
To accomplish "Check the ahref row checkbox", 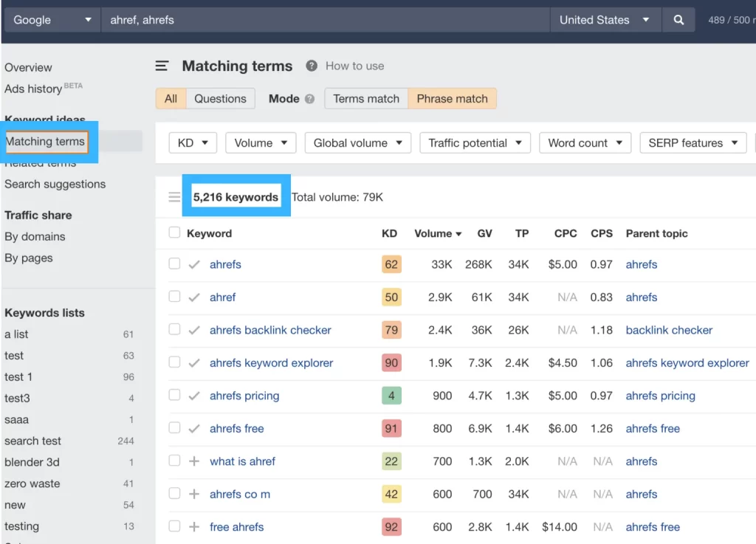I will coord(174,296).
